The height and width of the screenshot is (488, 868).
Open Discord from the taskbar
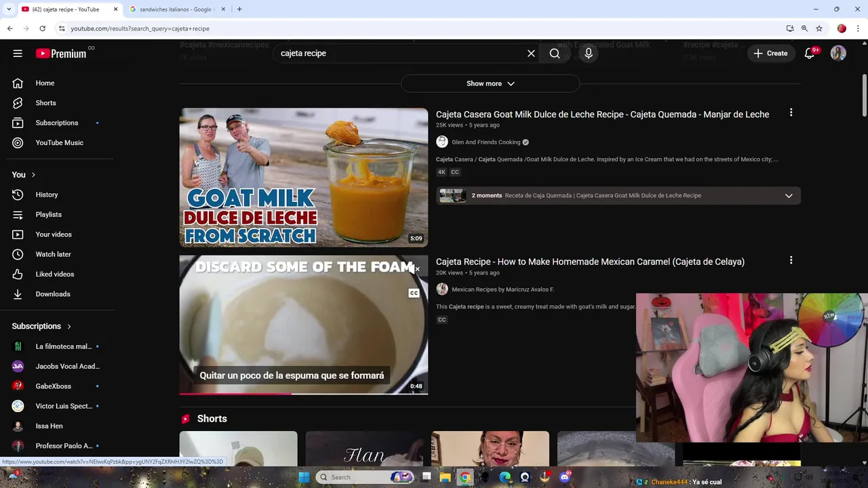[565, 477]
